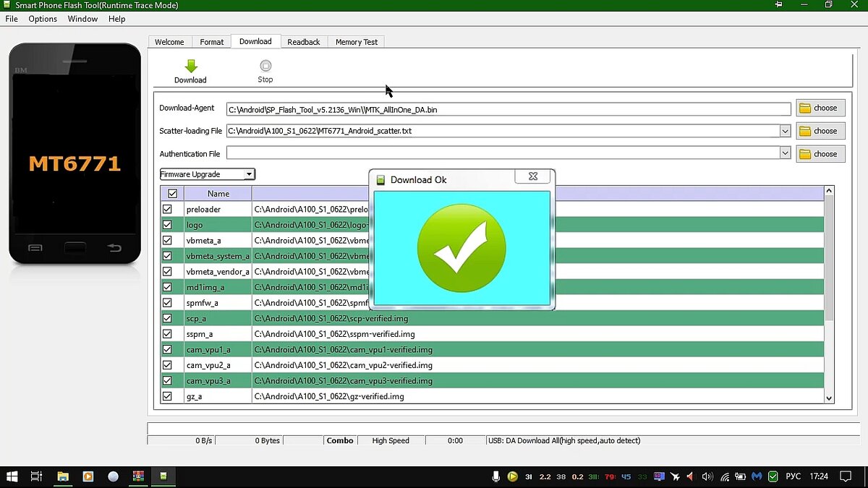This screenshot has height=488, width=868.
Task: Uncheck the preloader partition checkbox
Action: click(x=167, y=209)
